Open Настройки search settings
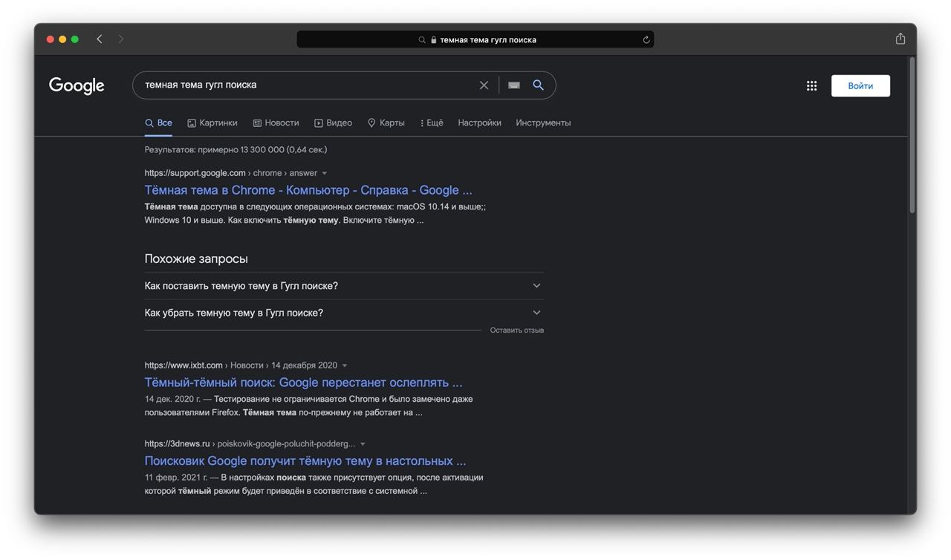Screen dimensions: 951x560 pyautogui.click(x=479, y=123)
